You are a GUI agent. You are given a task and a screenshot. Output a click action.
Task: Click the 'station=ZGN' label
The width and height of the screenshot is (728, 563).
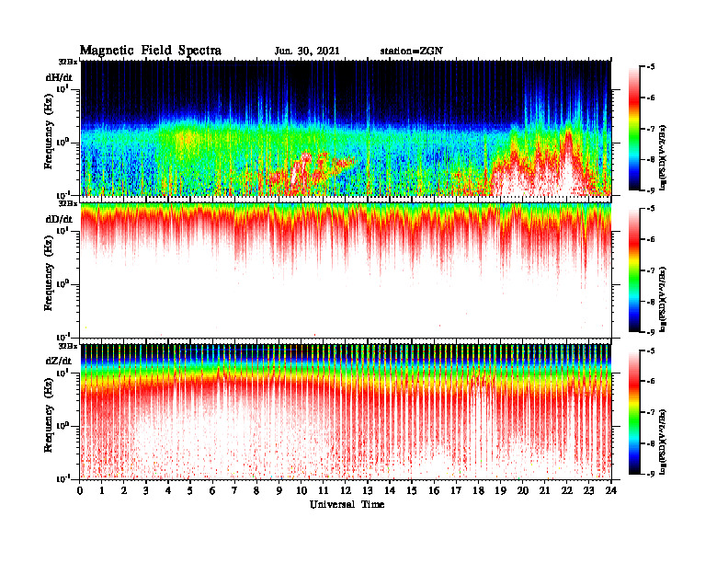click(412, 52)
